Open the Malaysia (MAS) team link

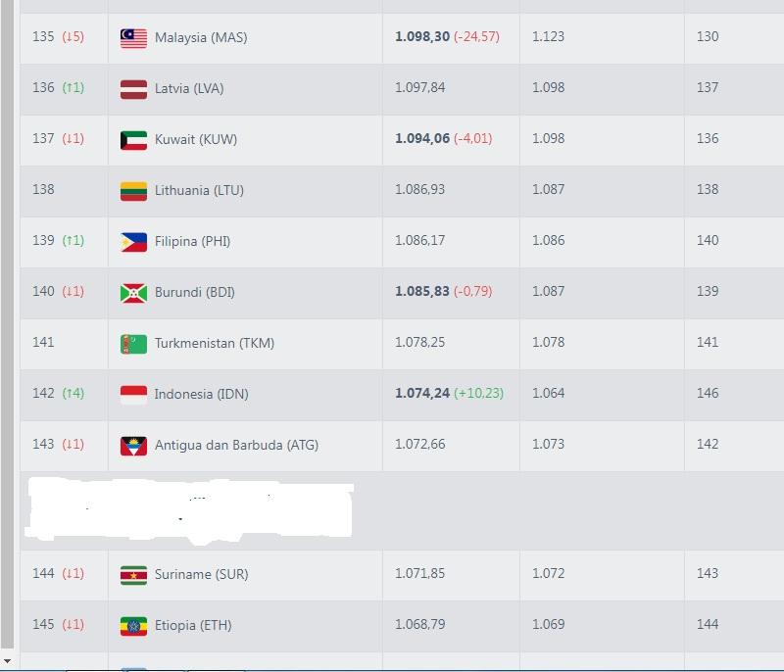(x=201, y=37)
